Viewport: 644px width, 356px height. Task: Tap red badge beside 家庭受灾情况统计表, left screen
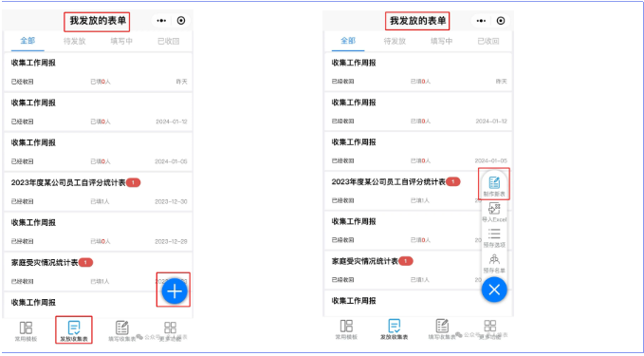tap(85, 262)
